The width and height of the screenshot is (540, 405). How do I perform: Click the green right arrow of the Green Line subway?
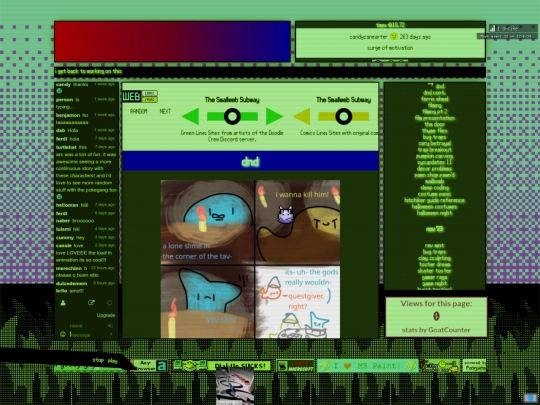pos(274,116)
